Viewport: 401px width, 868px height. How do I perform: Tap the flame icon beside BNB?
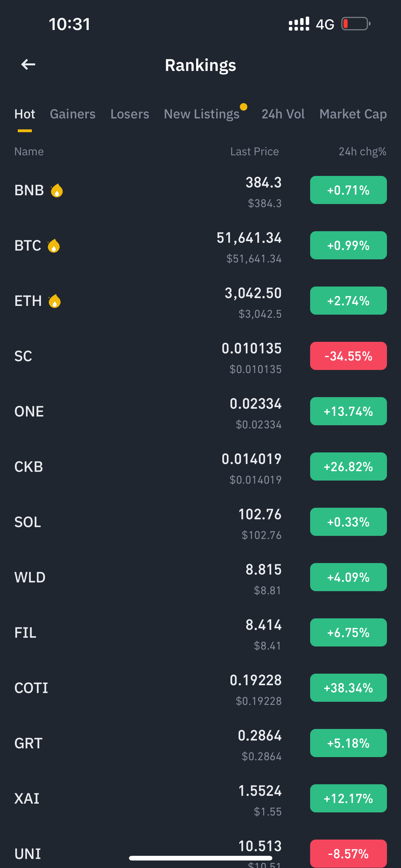(x=57, y=190)
